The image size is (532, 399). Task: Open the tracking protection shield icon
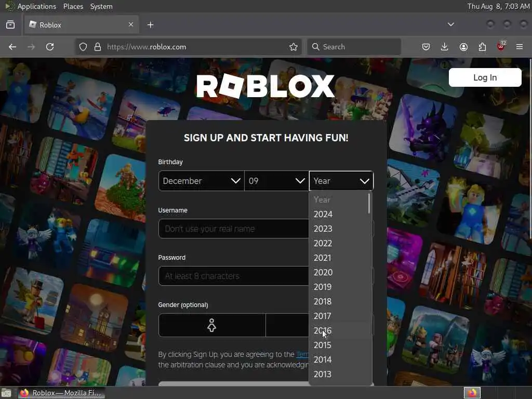pos(83,47)
